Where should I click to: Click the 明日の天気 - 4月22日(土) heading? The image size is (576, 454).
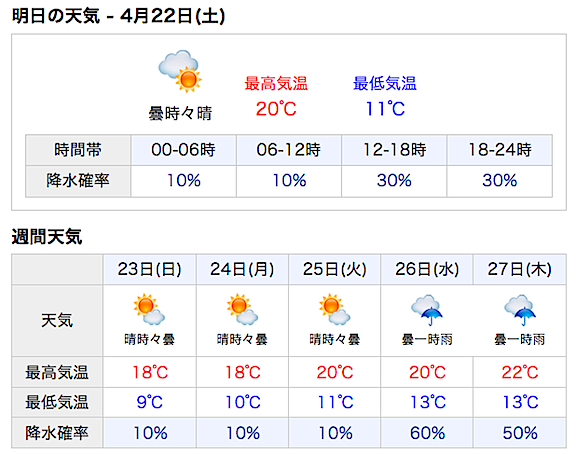coord(118,16)
